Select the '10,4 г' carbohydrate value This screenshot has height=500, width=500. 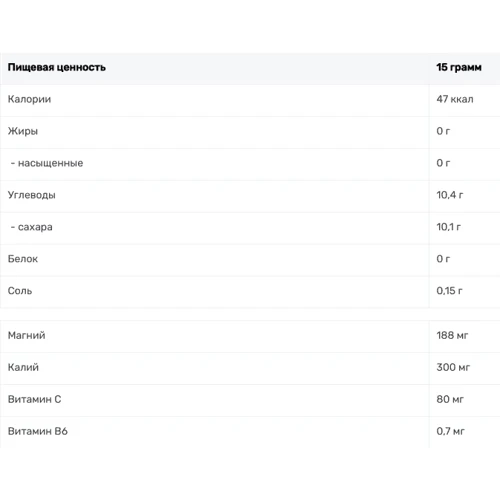tap(450, 195)
